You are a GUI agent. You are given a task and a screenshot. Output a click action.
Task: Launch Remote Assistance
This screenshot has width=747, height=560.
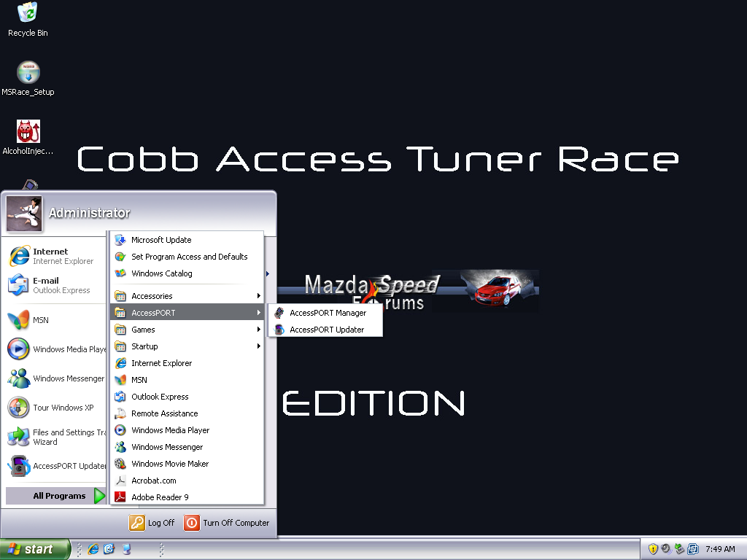[x=187, y=413]
